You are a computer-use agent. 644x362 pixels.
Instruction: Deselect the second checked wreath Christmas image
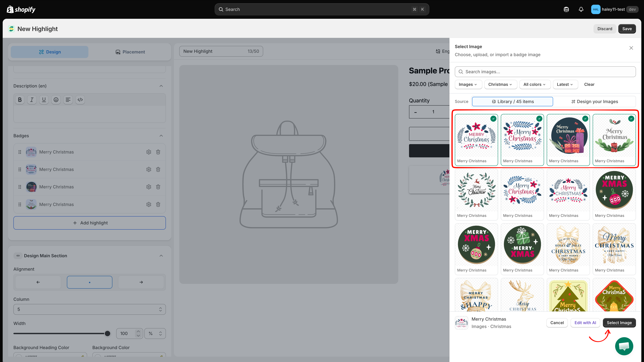click(x=522, y=140)
